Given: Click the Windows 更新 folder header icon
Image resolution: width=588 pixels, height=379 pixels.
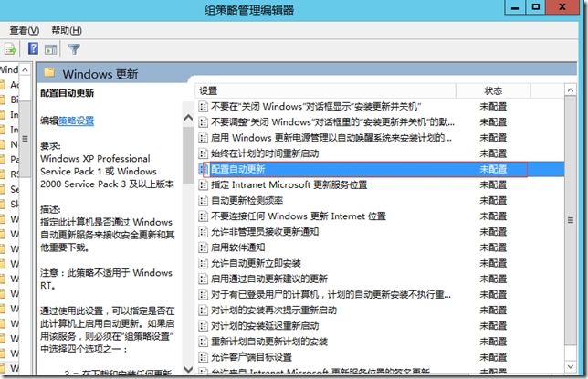Looking at the screenshot, I should pos(49,72).
